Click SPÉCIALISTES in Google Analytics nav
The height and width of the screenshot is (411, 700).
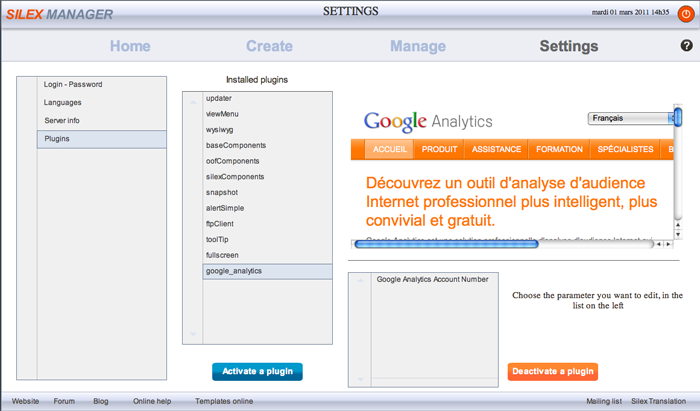point(625,149)
